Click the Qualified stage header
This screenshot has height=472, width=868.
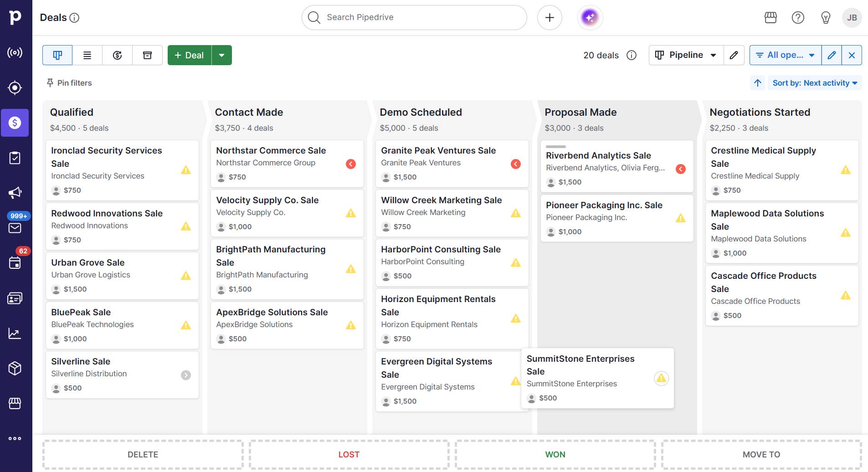pos(72,112)
